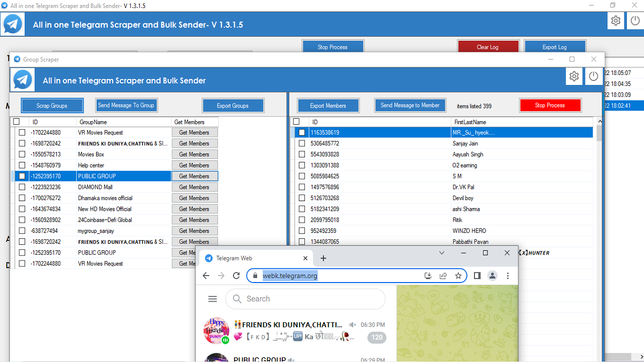The image size is (644, 362).
Task: Click Send Message To Group button
Action: 126,105
